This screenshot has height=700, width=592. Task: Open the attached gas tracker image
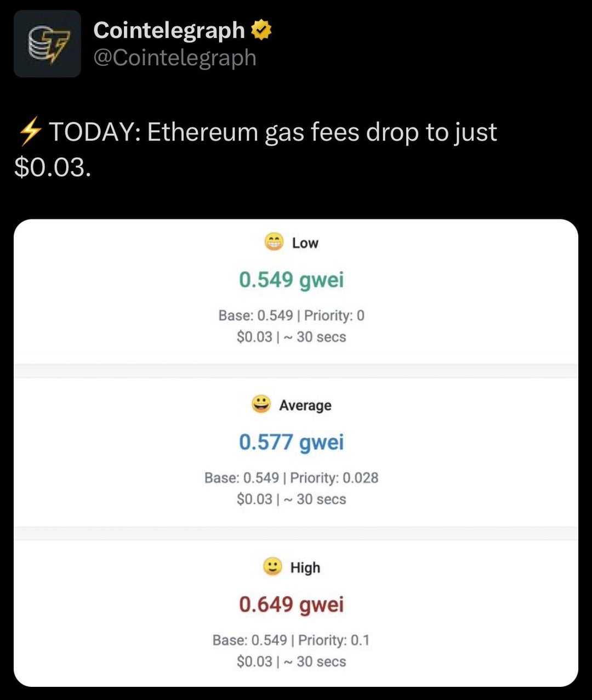(296, 453)
